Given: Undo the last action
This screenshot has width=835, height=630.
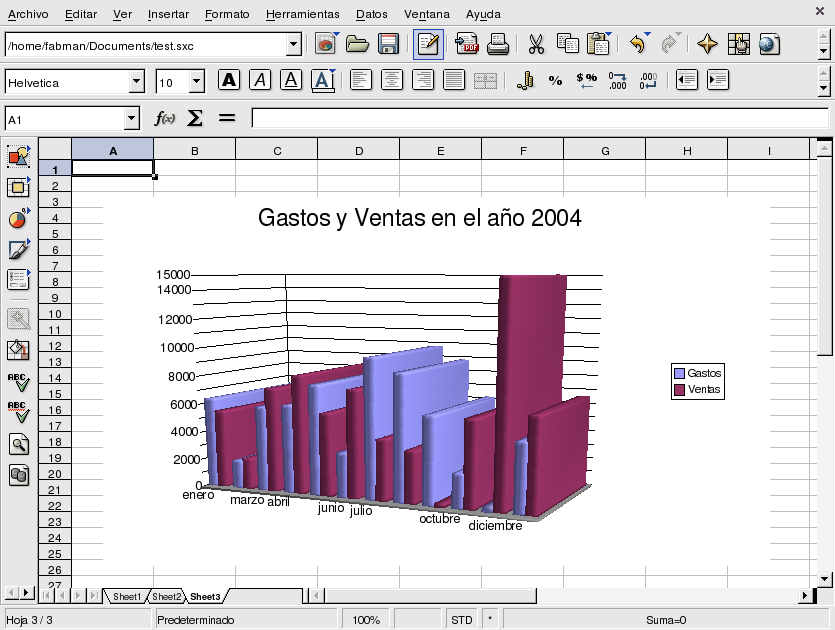Looking at the screenshot, I should click(x=638, y=44).
